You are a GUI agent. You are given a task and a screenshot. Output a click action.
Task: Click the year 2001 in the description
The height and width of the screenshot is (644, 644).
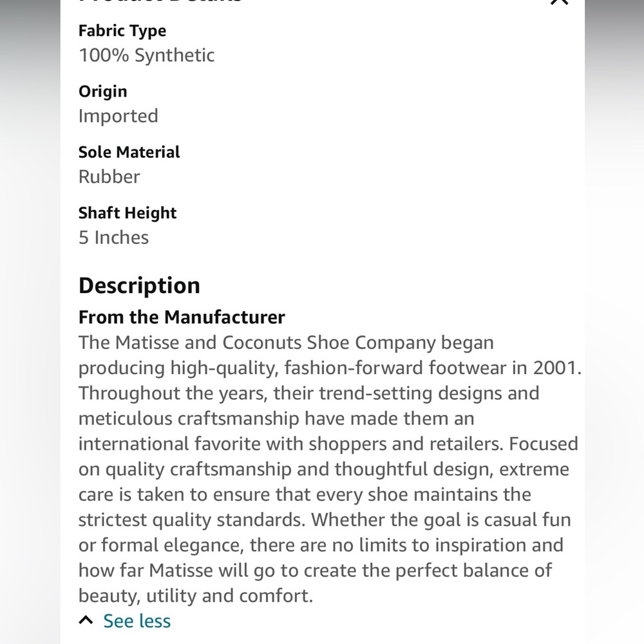[554, 368]
